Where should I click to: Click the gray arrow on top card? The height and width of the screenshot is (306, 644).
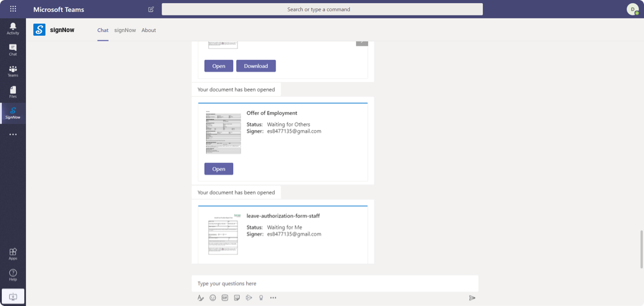click(x=362, y=43)
